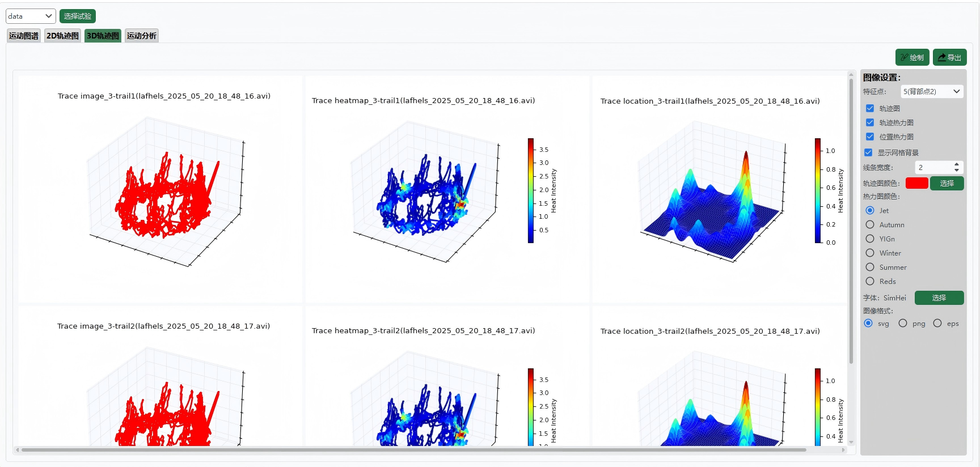Click the location_3-trail1 Heat Intensity colorbar
Image resolution: width=980 pixels, height=467 pixels.
[818, 190]
